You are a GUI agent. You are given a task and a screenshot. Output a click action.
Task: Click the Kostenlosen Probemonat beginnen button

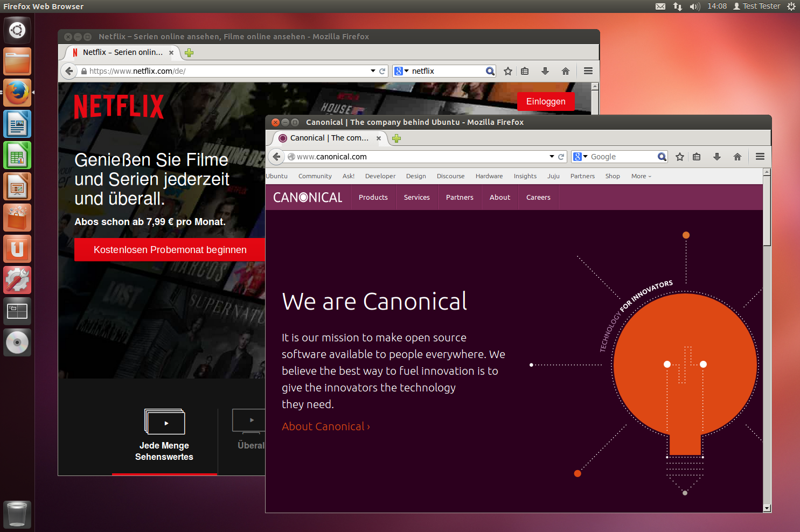[x=170, y=250]
